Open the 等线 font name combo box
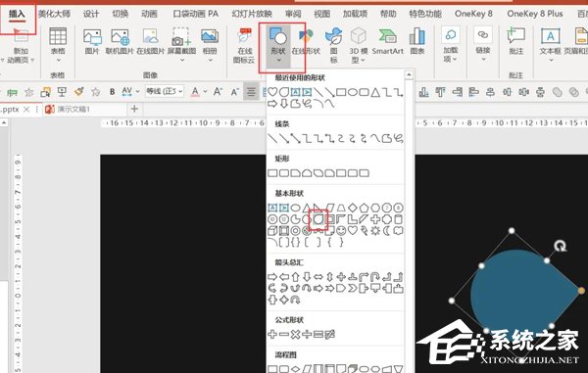Image resolution: width=588 pixels, height=373 pixels. coord(165,91)
